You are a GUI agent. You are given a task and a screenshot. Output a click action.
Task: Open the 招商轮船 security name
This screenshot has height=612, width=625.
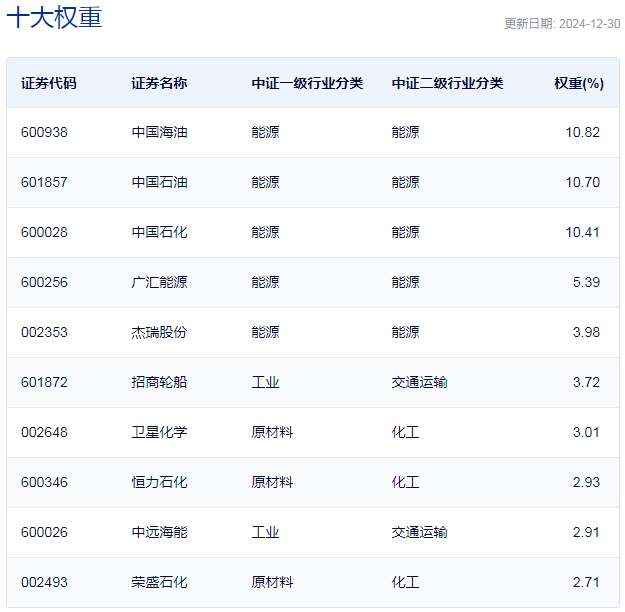coord(159,382)
